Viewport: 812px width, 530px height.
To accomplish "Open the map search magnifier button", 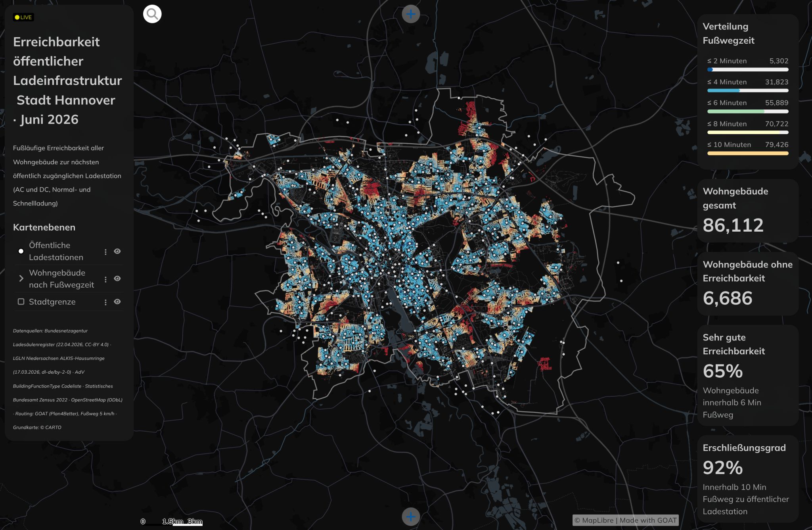I will click(x=152, y=14).
